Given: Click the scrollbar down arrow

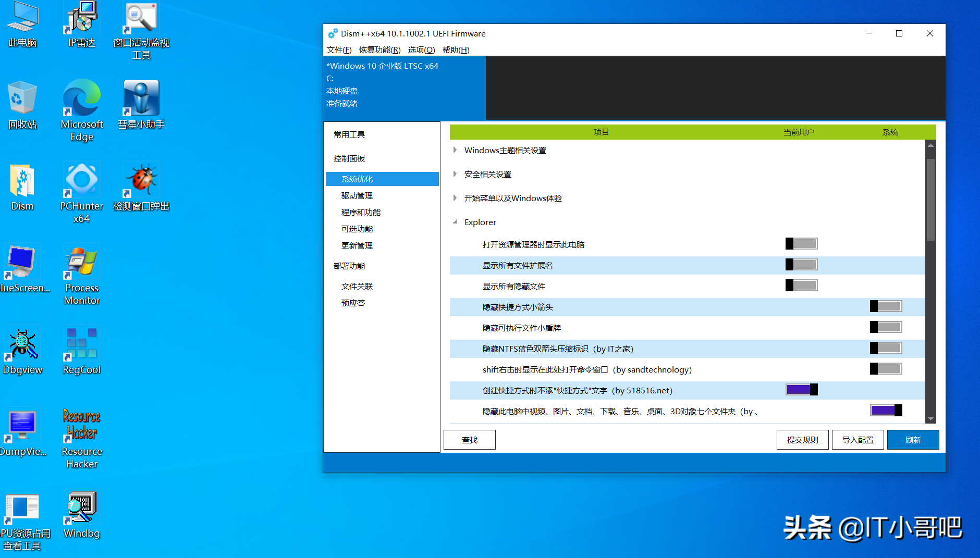Looking at the screenshot, I should click(x=930, y=419).
